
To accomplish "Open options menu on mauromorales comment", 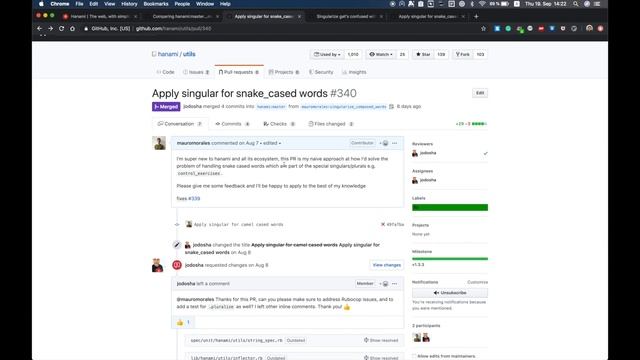I will pos(395,143).
